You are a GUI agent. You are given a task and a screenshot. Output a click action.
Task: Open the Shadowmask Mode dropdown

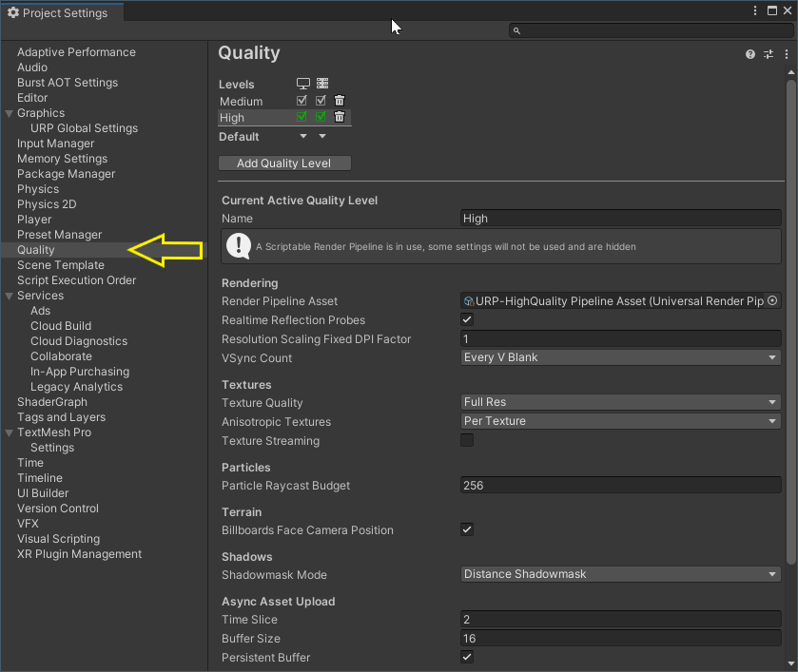pos(620,574)
